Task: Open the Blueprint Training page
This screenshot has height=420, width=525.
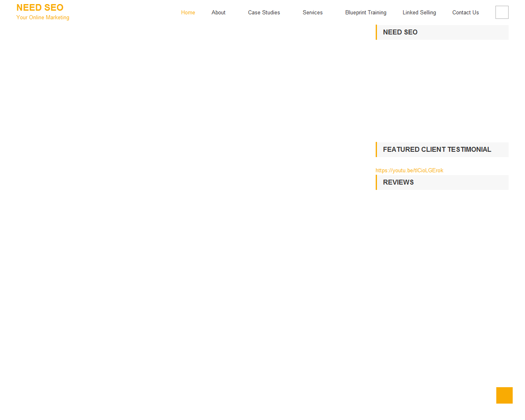Action: 366,12
